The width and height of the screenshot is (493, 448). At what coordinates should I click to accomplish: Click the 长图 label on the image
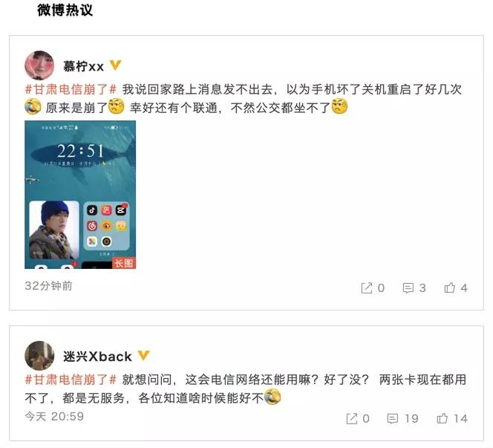coord(124,263)
